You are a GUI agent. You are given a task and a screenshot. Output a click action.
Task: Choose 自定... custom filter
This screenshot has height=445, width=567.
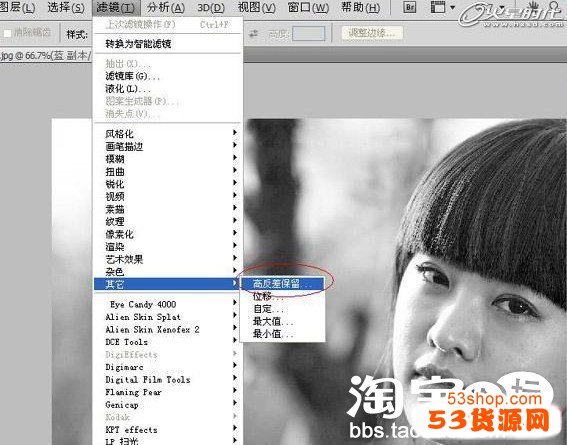[x=282, y=309]
